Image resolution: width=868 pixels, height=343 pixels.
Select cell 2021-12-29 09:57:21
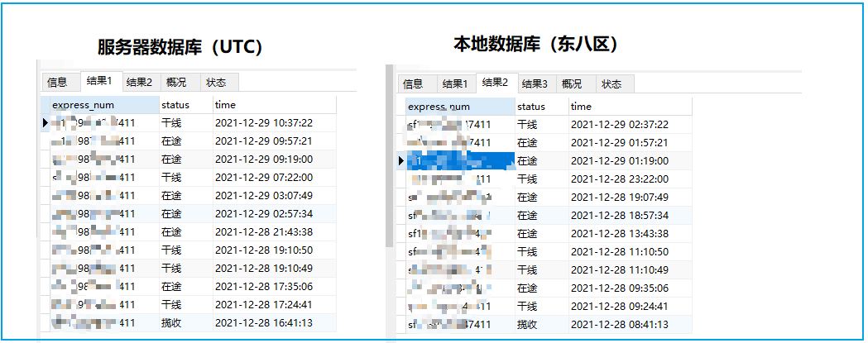[275, 141]
